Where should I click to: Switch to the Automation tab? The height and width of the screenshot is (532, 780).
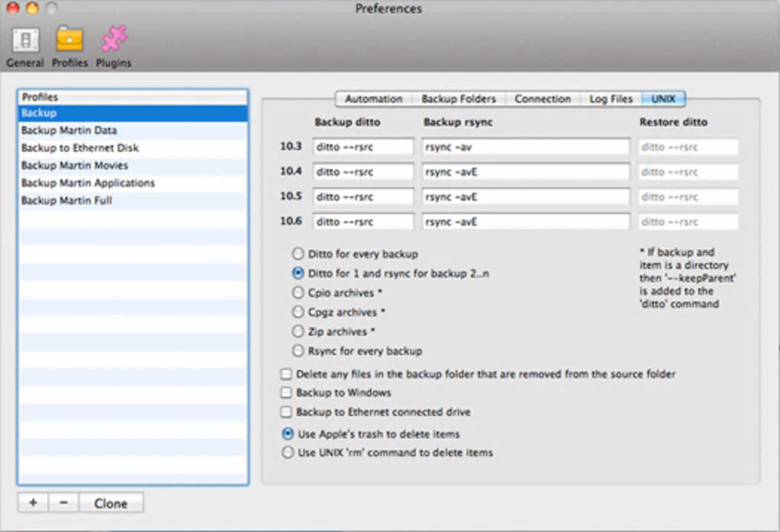[374, 99]
